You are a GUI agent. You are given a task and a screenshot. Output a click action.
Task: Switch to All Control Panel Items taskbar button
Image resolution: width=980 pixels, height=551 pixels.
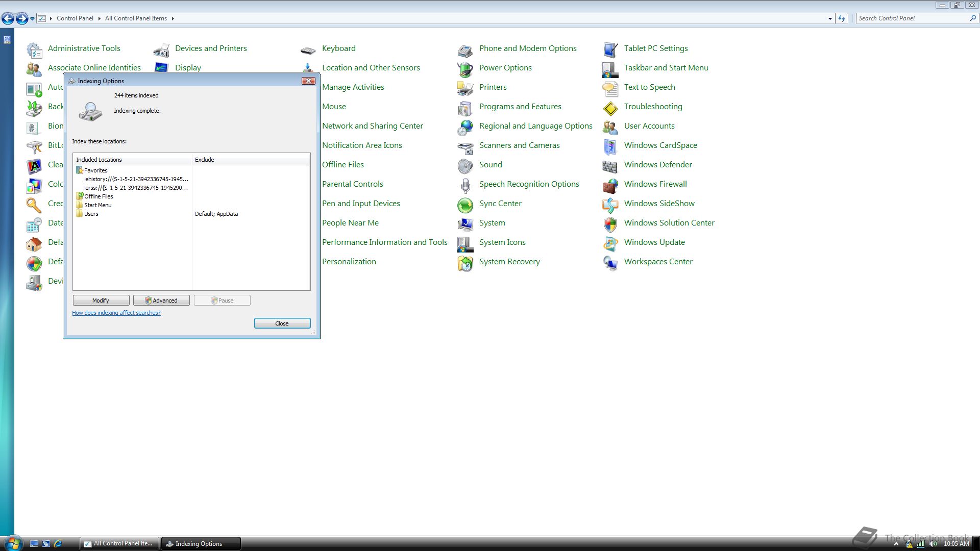pos(119,544)
